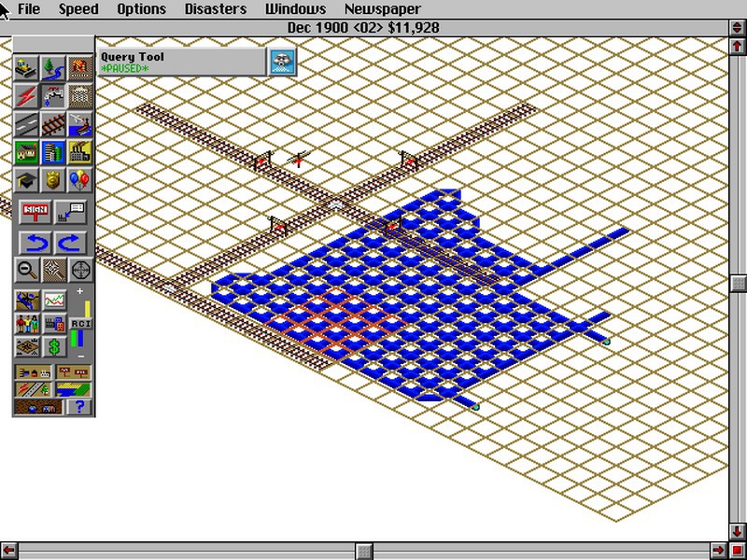This screenshot has height=560, width=747.
Task: Click the vertical scrollbar up arrow
Action: click(x=737, y=46)
